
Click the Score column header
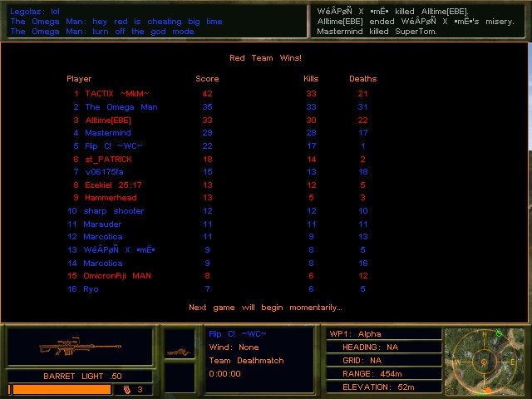207,79
